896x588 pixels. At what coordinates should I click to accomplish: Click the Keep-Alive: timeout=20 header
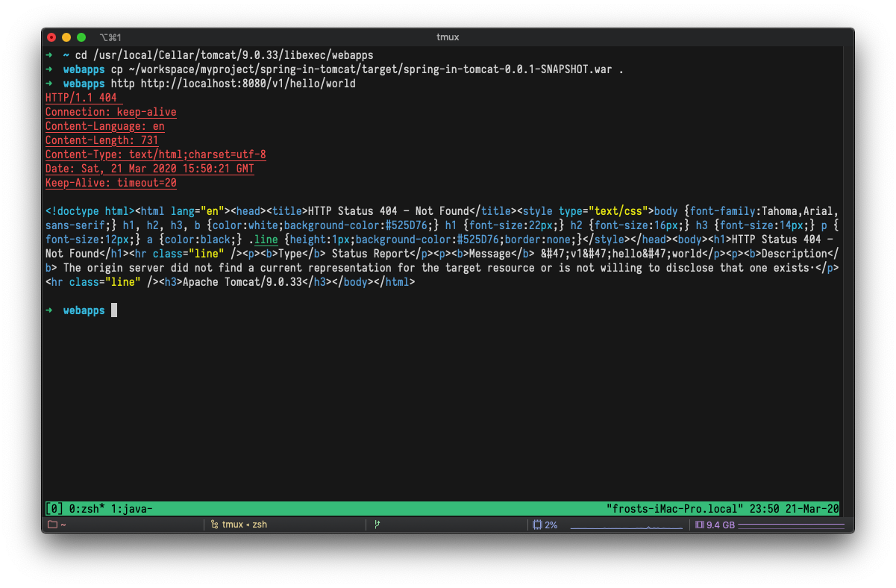[111, 183]
